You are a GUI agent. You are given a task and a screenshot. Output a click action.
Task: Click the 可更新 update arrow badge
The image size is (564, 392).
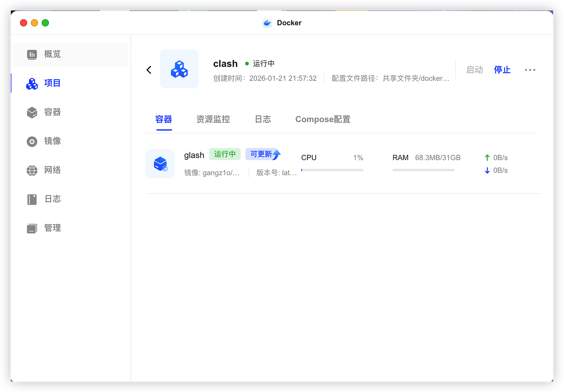point(263,154)
